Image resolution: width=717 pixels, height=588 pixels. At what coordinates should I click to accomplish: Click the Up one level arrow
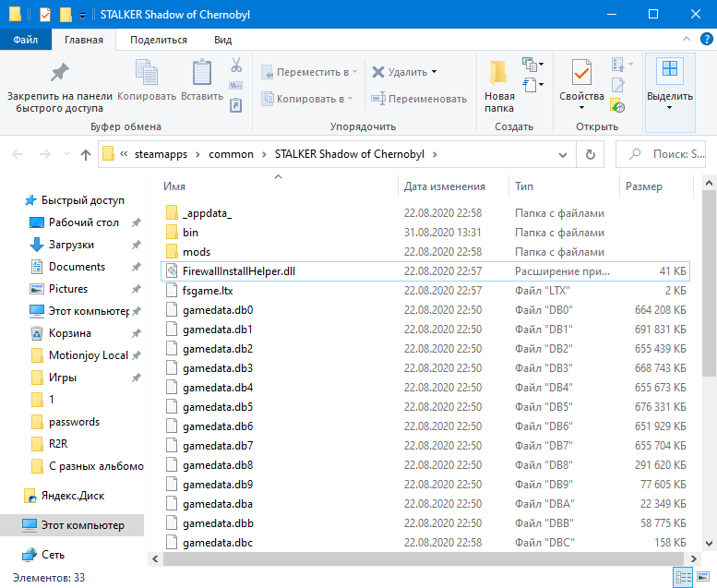(86, 155)
